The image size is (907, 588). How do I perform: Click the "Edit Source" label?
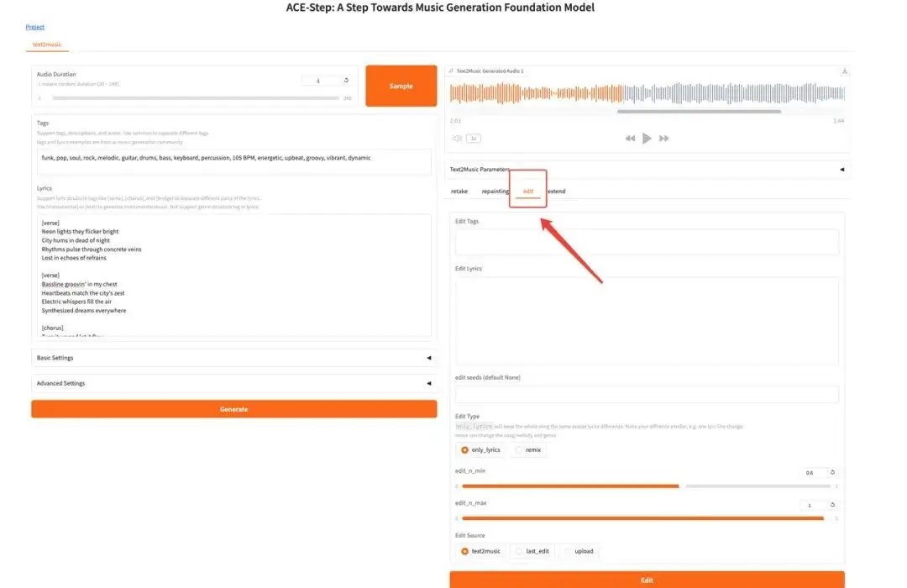pyautogui.click(x=469, y=535)
